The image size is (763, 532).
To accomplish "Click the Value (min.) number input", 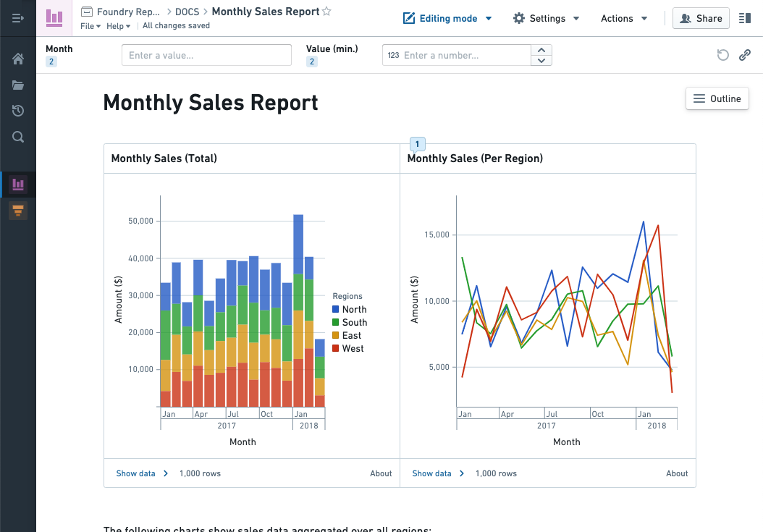I will click(x=457, y=55).
